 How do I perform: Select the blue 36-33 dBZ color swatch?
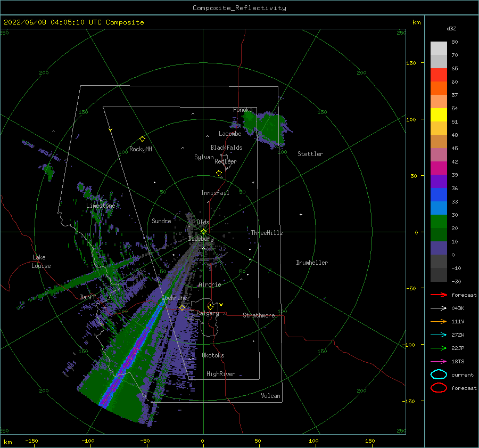click(x=439, y=195)
